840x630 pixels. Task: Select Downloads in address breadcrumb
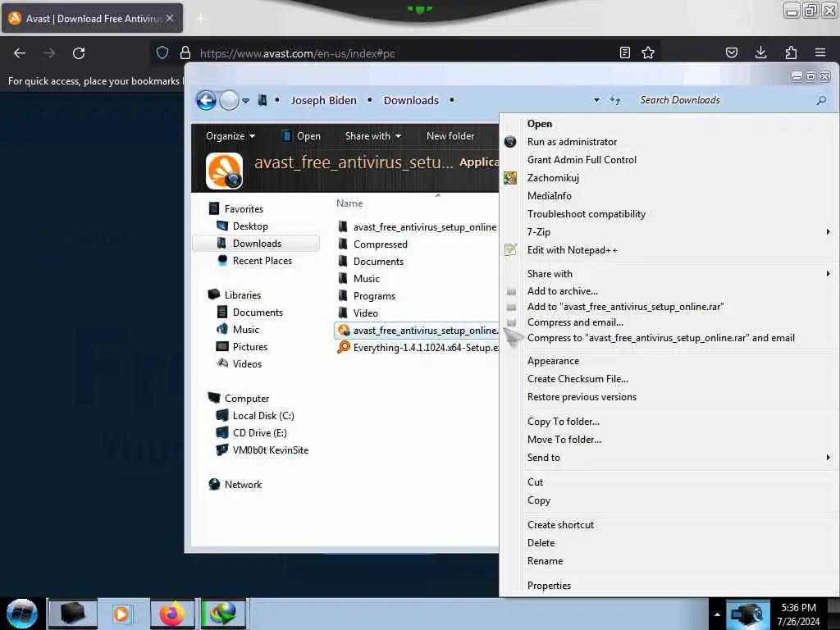pyautogui.click(x=411, y=100)
